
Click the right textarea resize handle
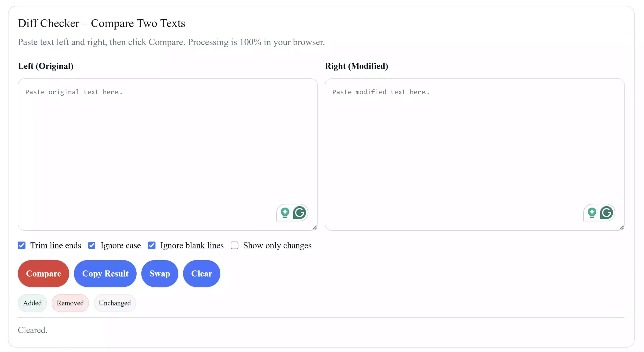(x=622, y=228)
